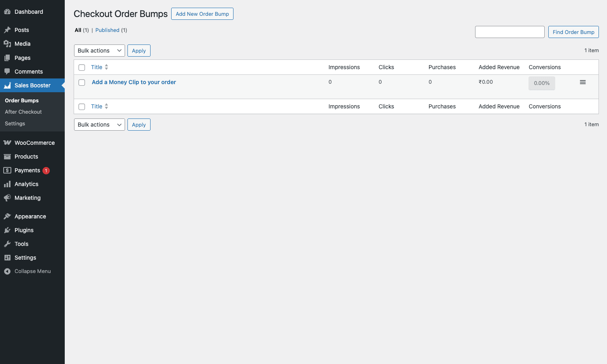
Task: Click the Marketing megaphone icon
Action: (7, 198)
